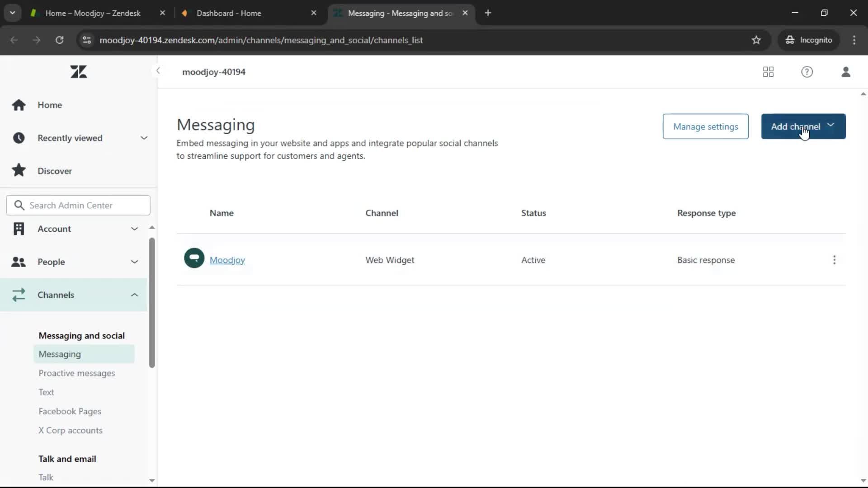This screenshot has height=488, width=868.
Task: Open the Discover star item
Action: (x=55, y=171)
